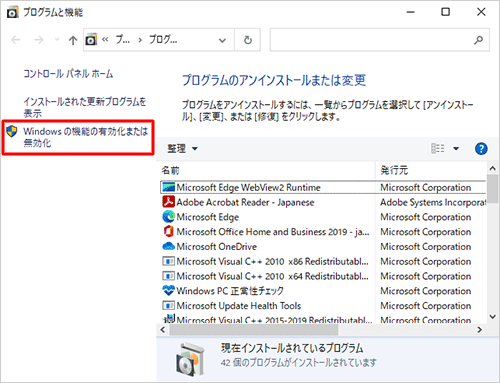This screenshot has height=383, width=500.
Task: Select Microsoft Update Health Tools entry
Action: tap(239, 306)
